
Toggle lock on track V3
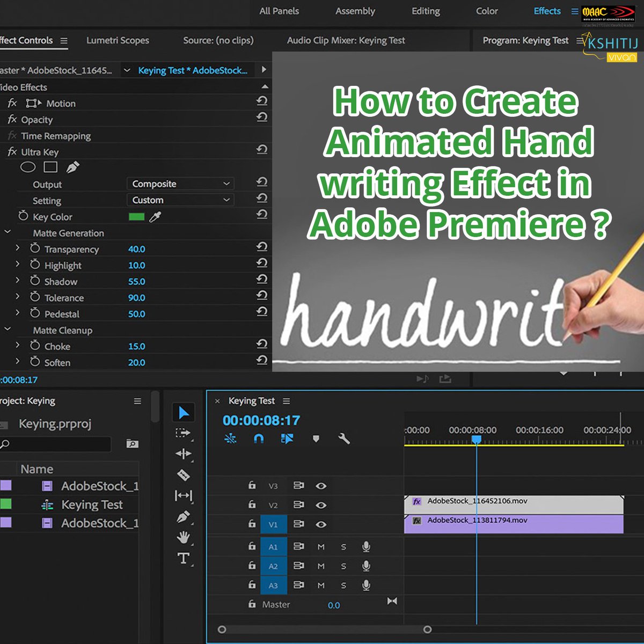(x=252, y=485)
